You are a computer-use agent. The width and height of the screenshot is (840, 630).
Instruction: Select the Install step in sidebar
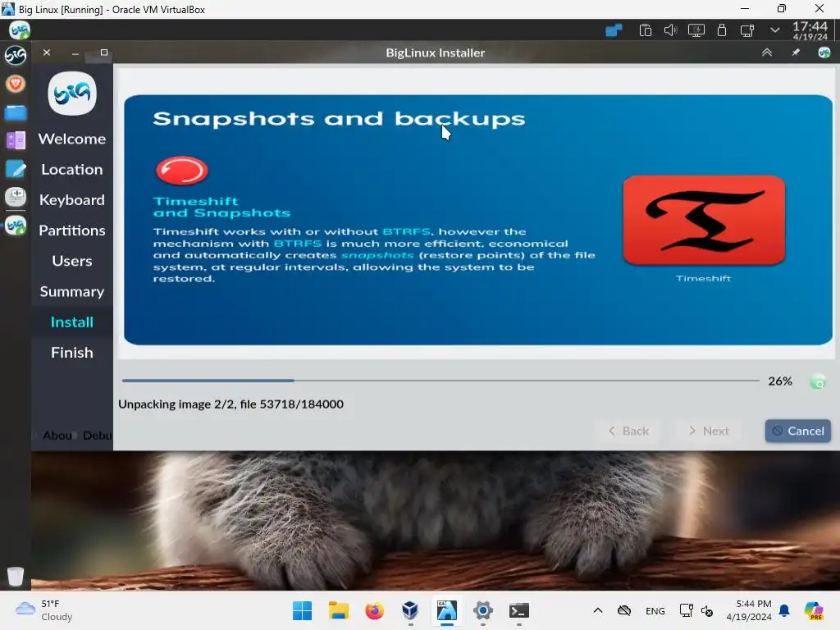click(72, 322)
